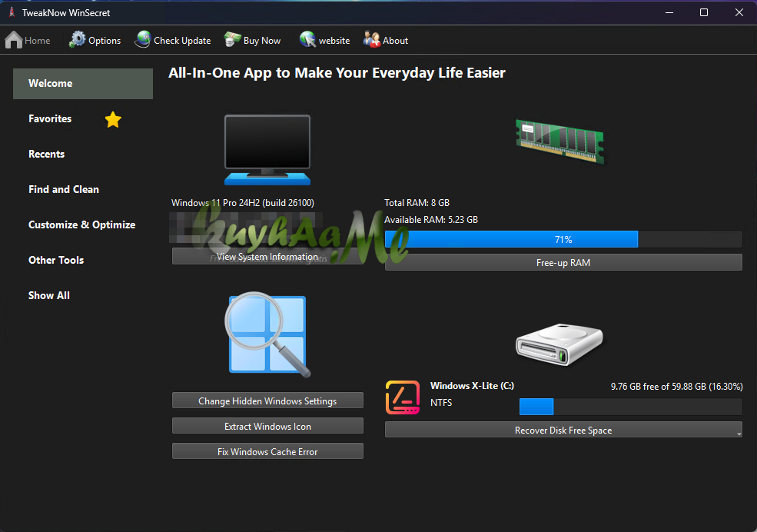Open the Favorites section
757x532 pixels.
pos(50,118)
